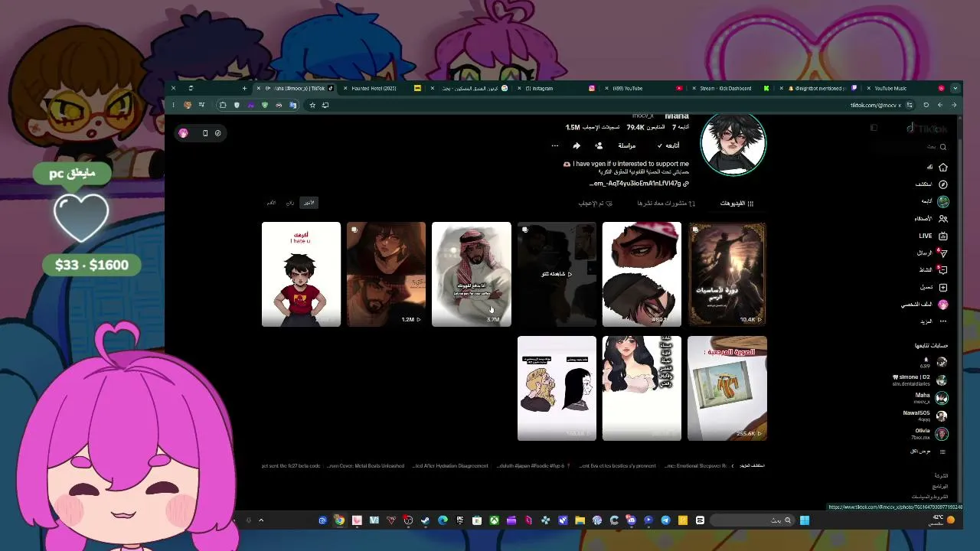The image size is (980, 551).
Task: Open the browser new tab button
Action: pos(244,88)
